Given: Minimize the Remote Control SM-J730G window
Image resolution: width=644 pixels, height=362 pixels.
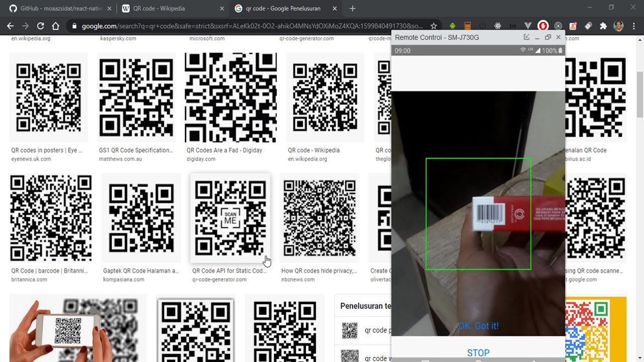Looking at the screenshot, I should point(537,37).
